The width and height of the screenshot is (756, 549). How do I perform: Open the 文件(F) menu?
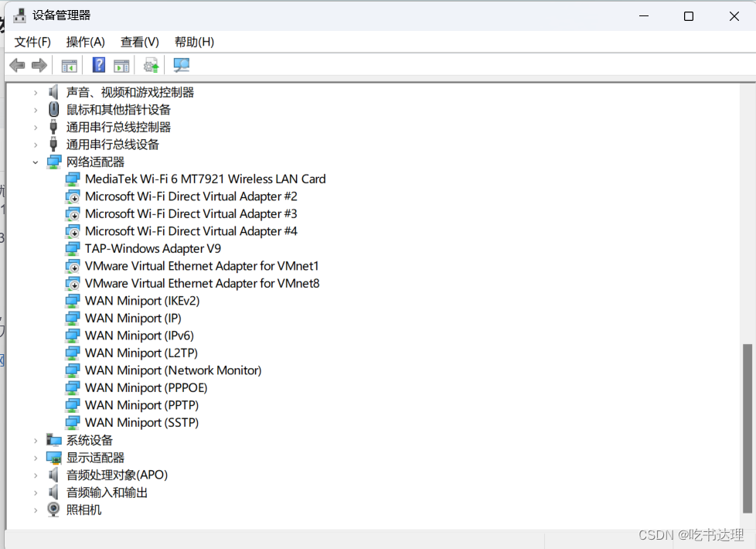click(32, 42)
